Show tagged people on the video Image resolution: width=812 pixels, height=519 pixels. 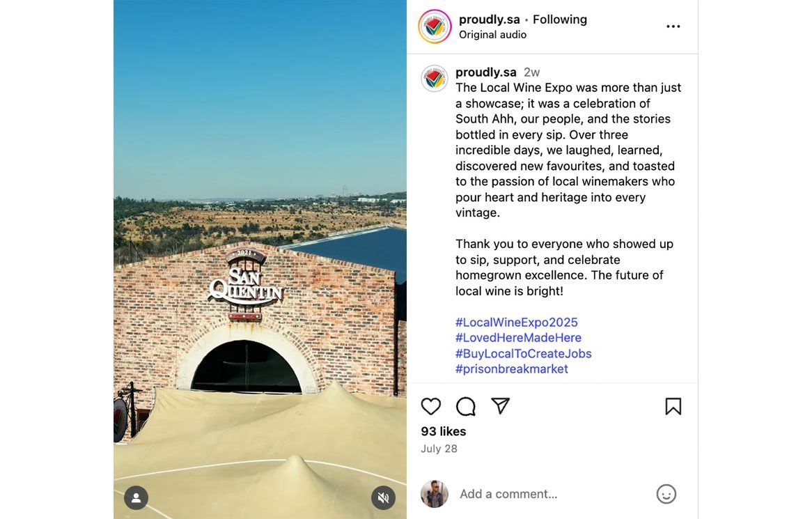pyautogui.click(x=136, y=497)
